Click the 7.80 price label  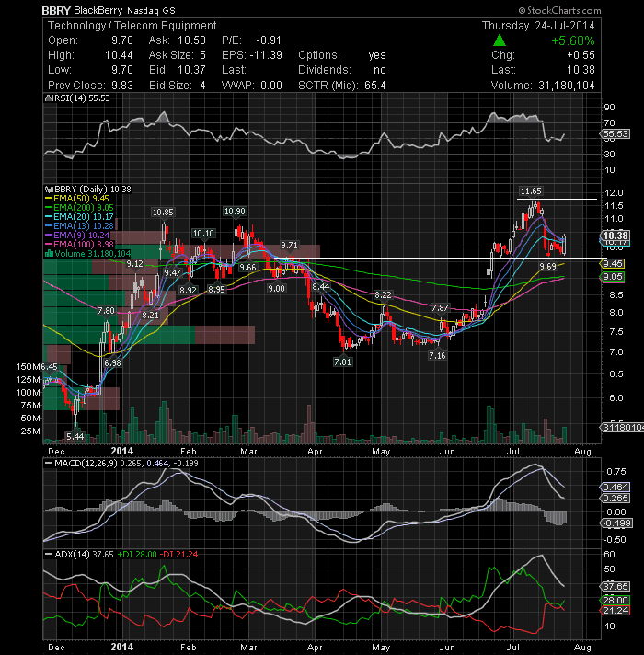106,311
